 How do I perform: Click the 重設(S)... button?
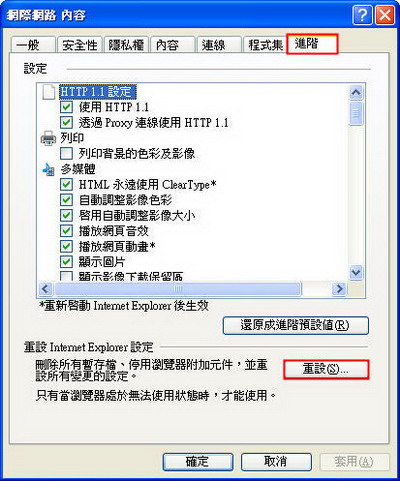pyautogui.click(x=326, y=369)
